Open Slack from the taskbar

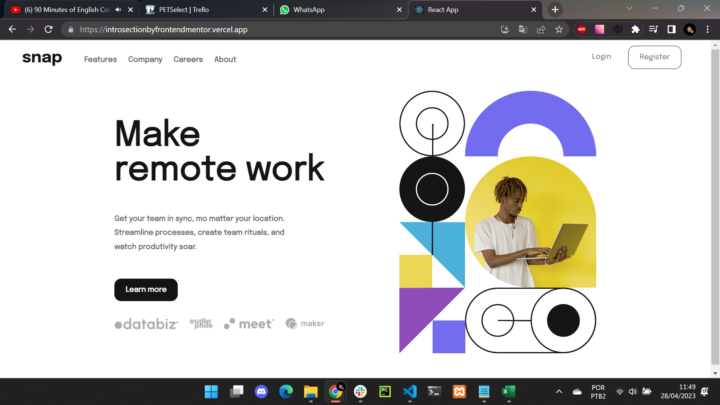point(360,392)
